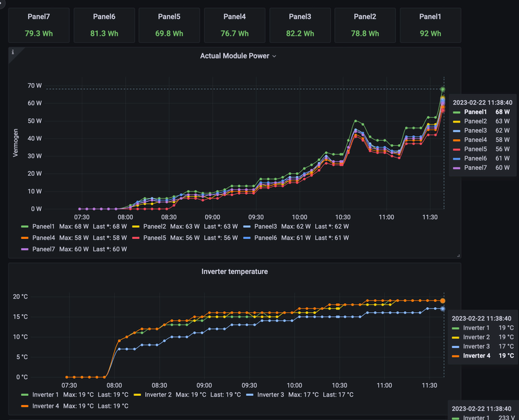Open the Panel1 stat panel title menu

[x=430, y=17]
